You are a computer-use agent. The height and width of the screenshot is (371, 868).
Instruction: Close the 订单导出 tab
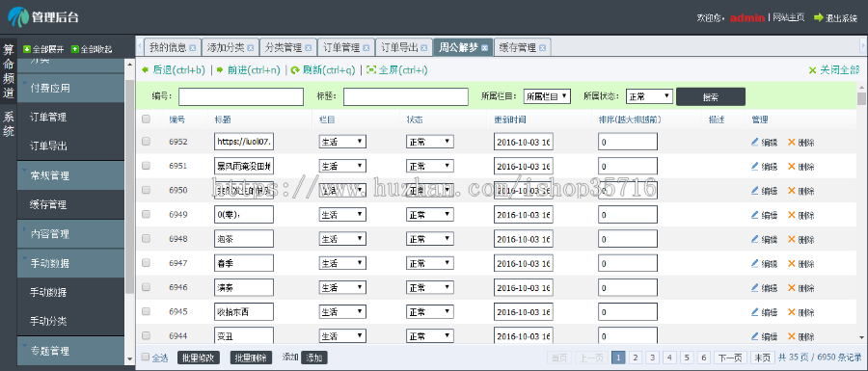click(x=424, y=48)
